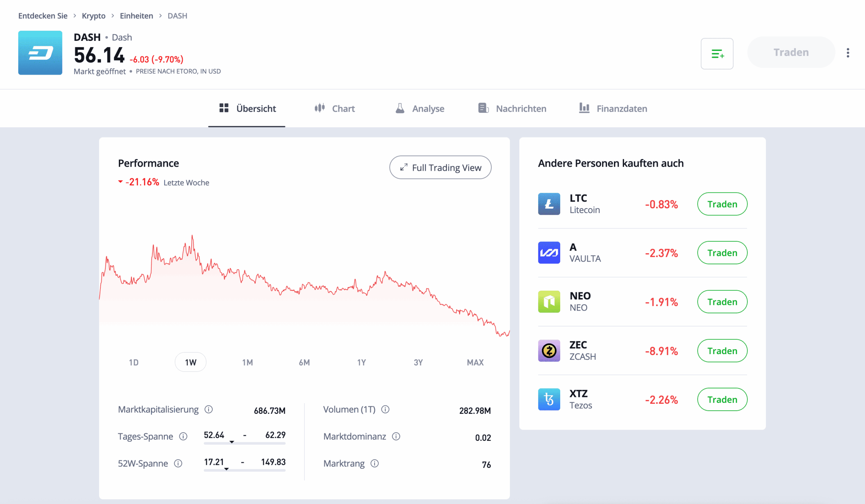Switch to the Analyse tab

click(419, 109)
